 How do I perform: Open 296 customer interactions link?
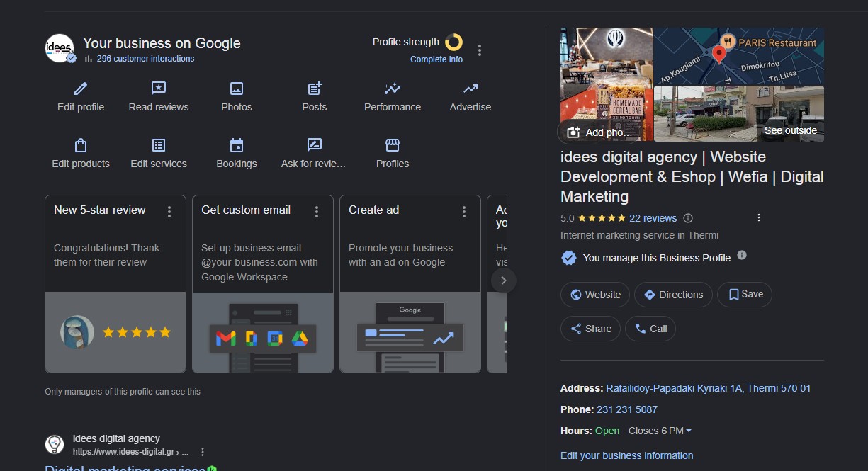pyautogui.click(x=145, y=59)
